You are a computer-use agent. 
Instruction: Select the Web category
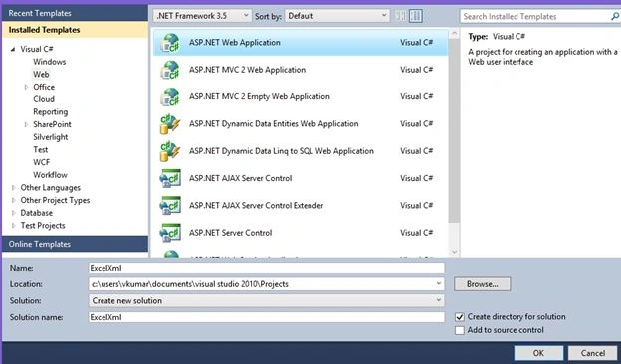[x=41, y=74]
